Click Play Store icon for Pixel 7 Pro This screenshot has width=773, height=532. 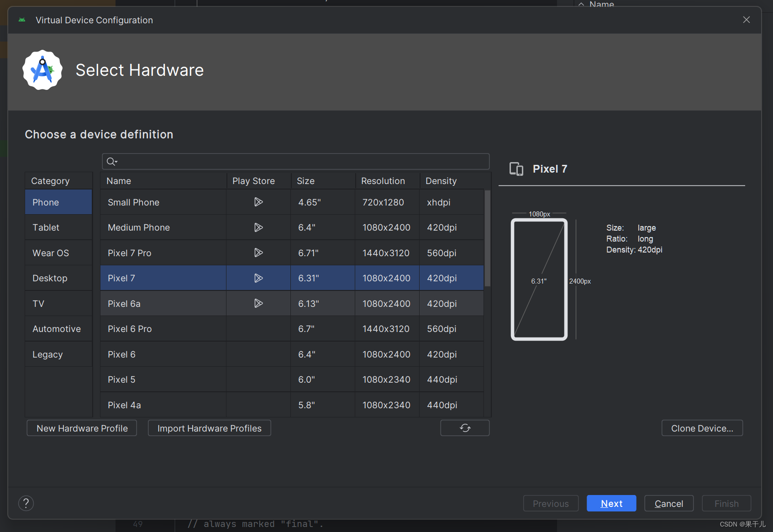258,253
